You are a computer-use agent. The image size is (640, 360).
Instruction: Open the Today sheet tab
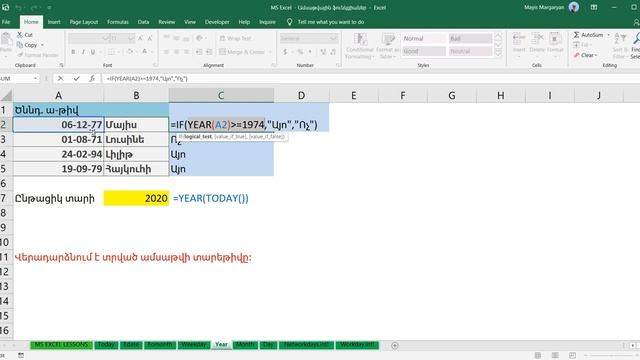[x=106, y=345]
